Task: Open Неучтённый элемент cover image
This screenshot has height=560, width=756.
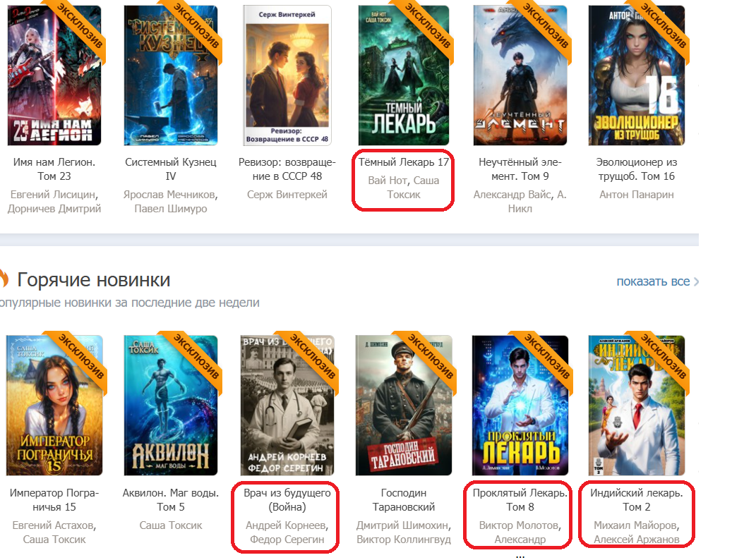Action: [520, 75]
